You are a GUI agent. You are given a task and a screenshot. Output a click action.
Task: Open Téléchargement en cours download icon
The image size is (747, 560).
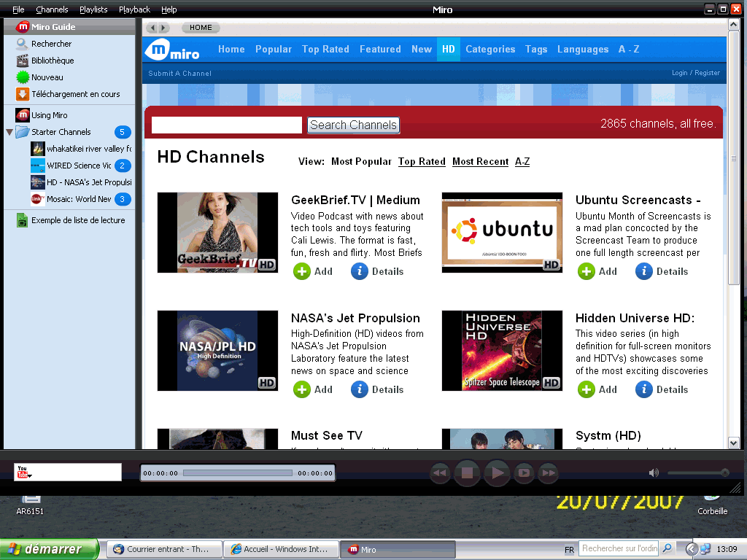click(23, 94)
